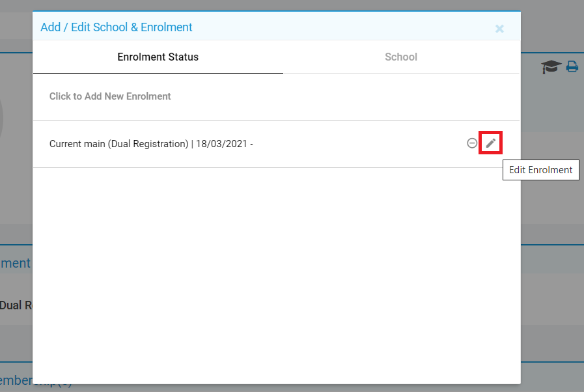This screenshot has width=584, height=392.
Task: Switch to the School tab
Action: coord(401,57)
